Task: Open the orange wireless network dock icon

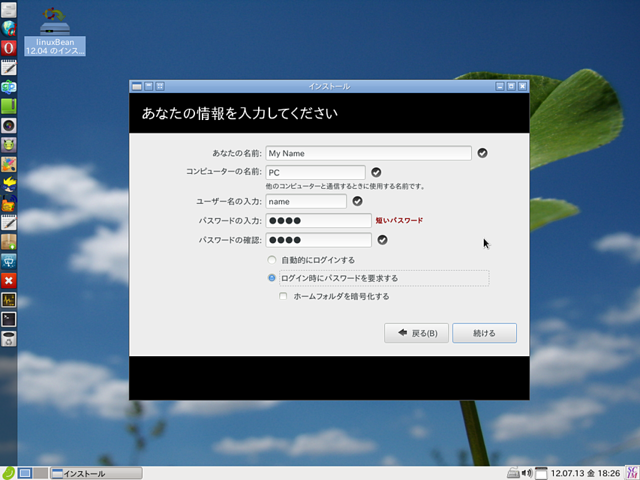Action: [x=9, y=203]
